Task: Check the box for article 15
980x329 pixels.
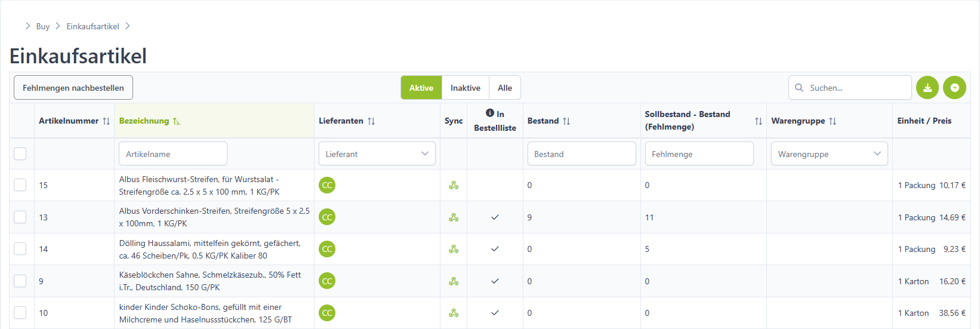Action: pos(20,185)
